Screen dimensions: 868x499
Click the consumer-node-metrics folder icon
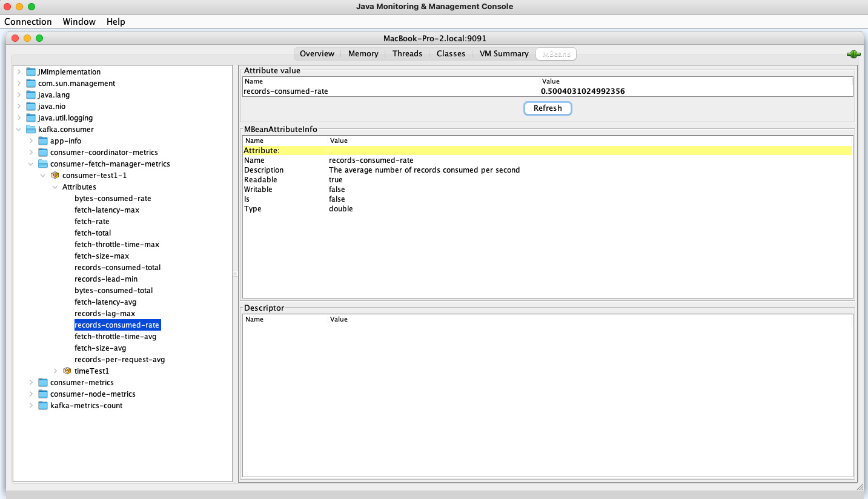click(x=42, y=394)
